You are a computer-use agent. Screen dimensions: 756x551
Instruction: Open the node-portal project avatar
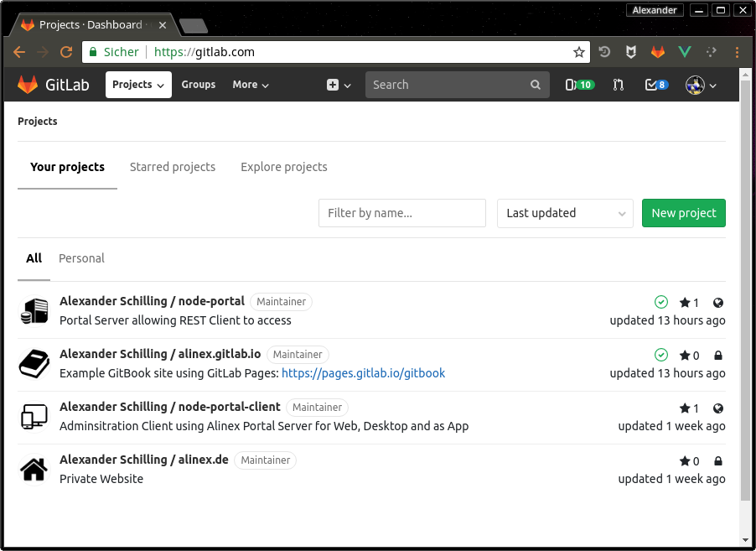click(x=34, y=310)
